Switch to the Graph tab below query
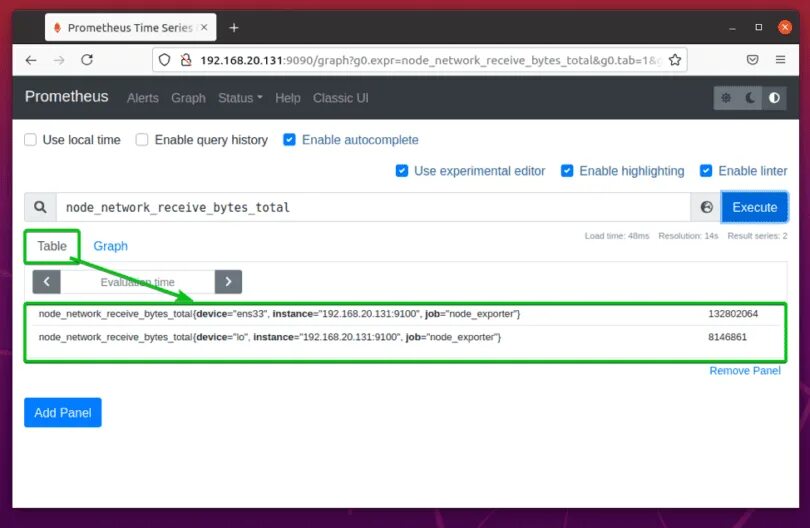 [x=111, y=246]
